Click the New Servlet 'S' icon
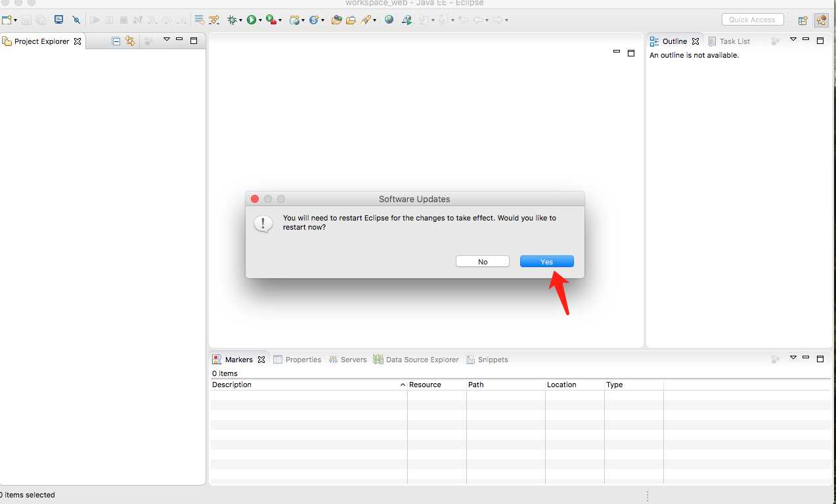836x504 pixels. [314, 20]
